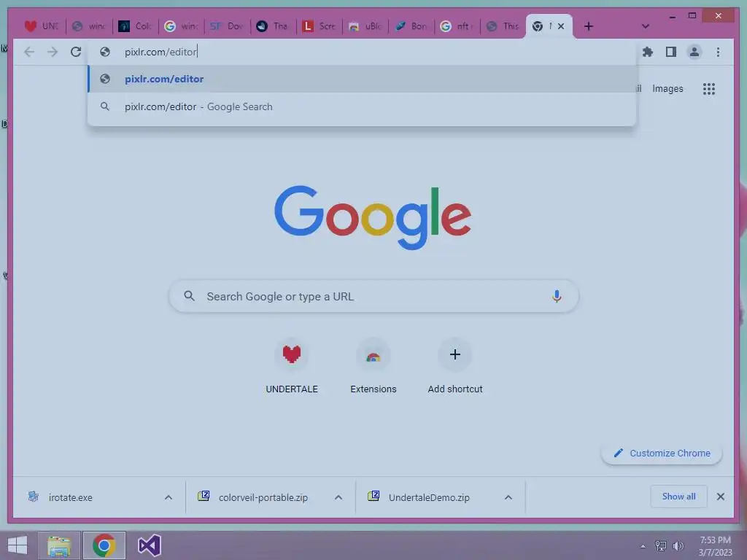Viewport: 747px width, 560px height.
Task: Close the downloads bar
Action: pyautogui.click(x=720, y=497)
